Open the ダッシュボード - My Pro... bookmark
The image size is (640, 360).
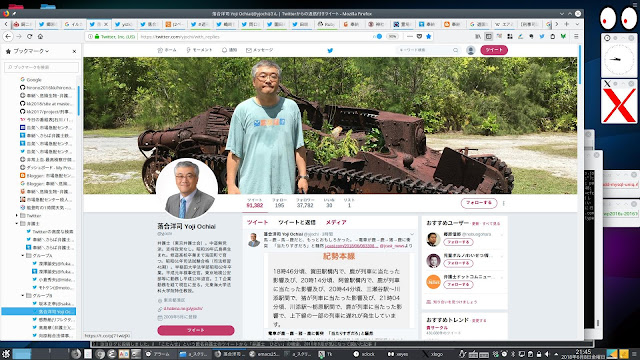pyautogui.click(x=47, y=168)
